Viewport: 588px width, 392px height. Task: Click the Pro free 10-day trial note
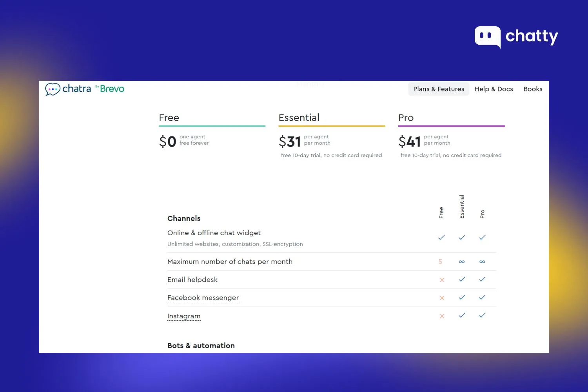click(451, 155)
